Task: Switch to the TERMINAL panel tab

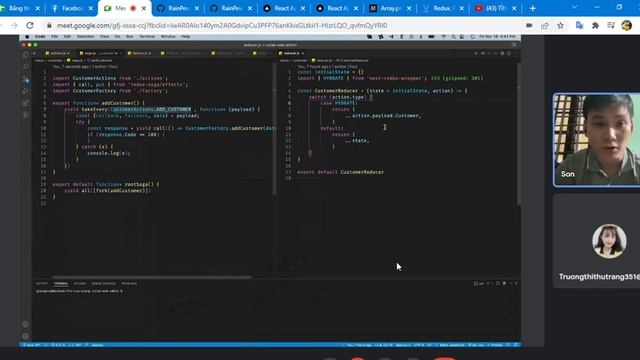Action: click(61, 283)
